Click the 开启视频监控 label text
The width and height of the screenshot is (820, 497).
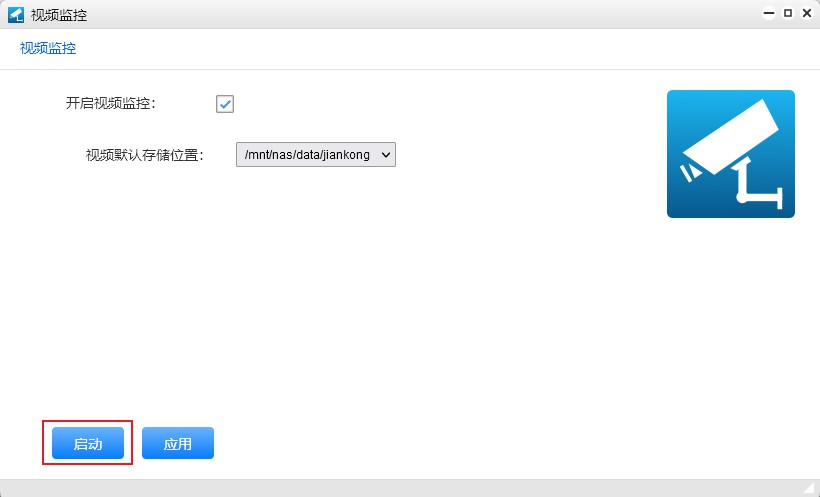(x=110, y=104)
